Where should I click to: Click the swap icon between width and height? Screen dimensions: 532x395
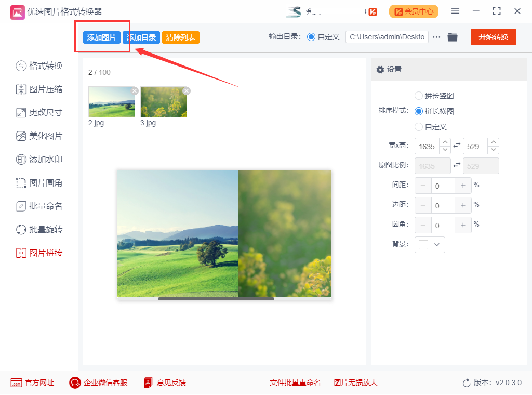(x=457, y=145)
